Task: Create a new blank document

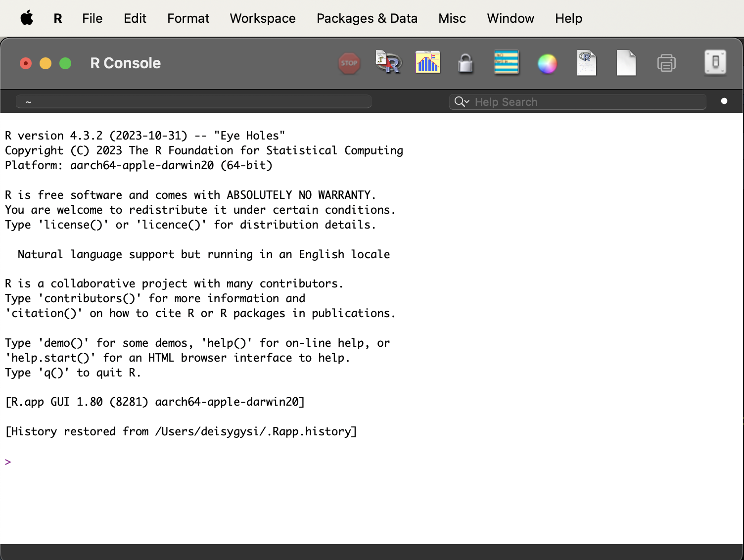Action: pos(626,63)
